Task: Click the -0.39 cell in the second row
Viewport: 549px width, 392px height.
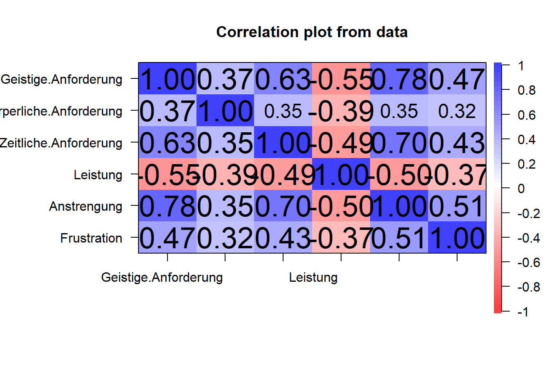Action: click(x=341, y=111)
